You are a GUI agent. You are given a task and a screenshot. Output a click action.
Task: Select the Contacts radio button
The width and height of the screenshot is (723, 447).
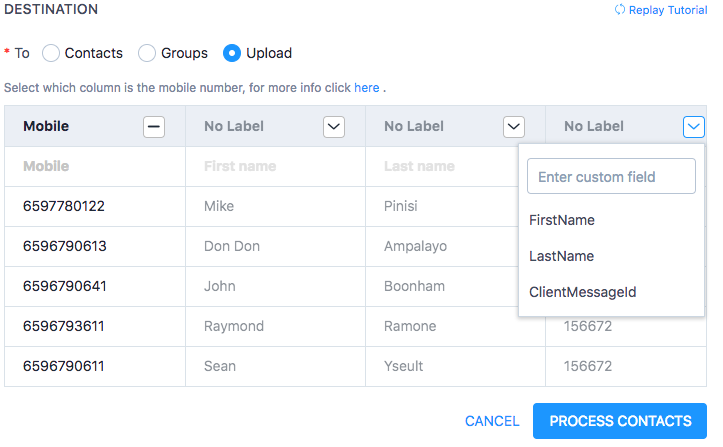[x=51, y=53]
